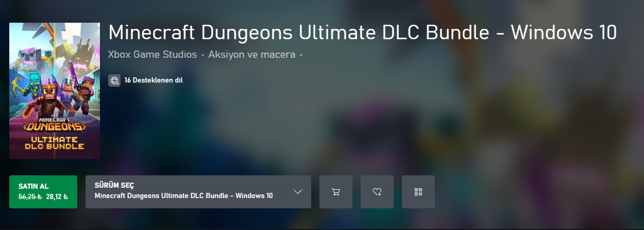Buy the game with SATIN AL
This screenshot has height=230, width=644.
click(43, 192)
